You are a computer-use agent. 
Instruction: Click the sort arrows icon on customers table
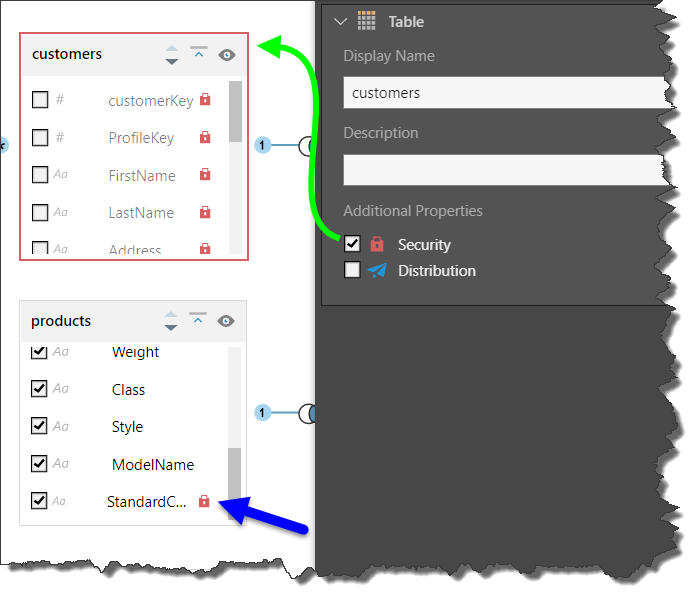coord(171,55)
